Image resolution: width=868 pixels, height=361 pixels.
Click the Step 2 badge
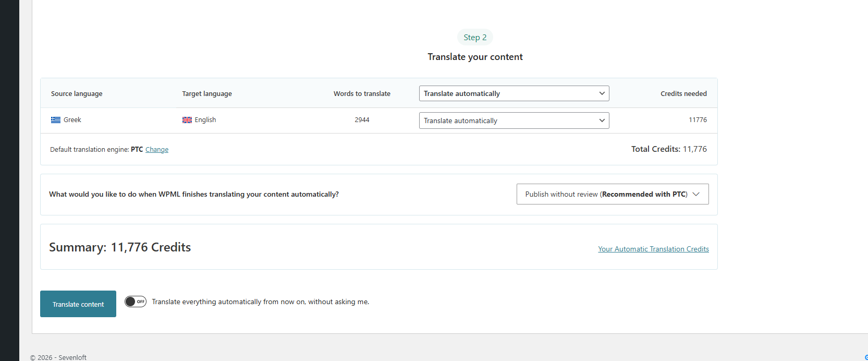pyautogui.click(x=475, y=38)
